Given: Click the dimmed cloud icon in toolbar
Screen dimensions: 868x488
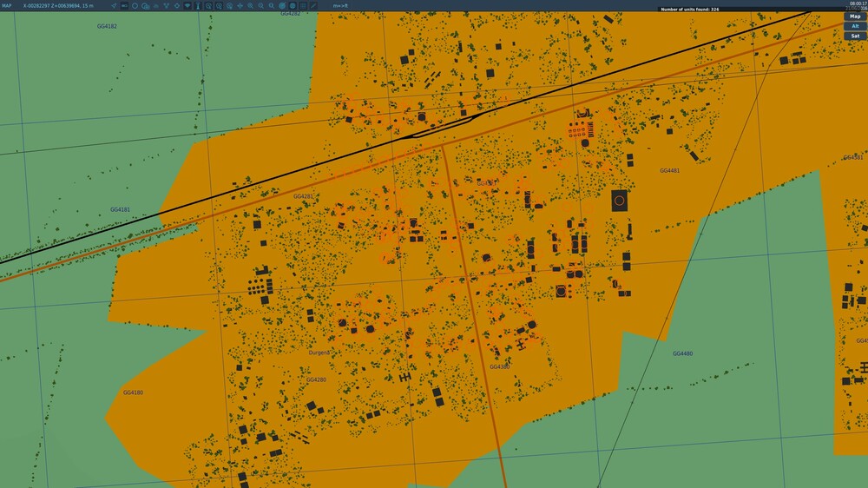Looking at the screenshot, I should 156,5.
